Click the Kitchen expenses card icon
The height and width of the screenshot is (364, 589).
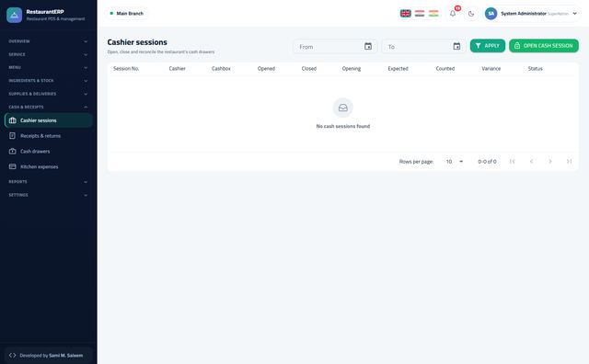[12, 166]
